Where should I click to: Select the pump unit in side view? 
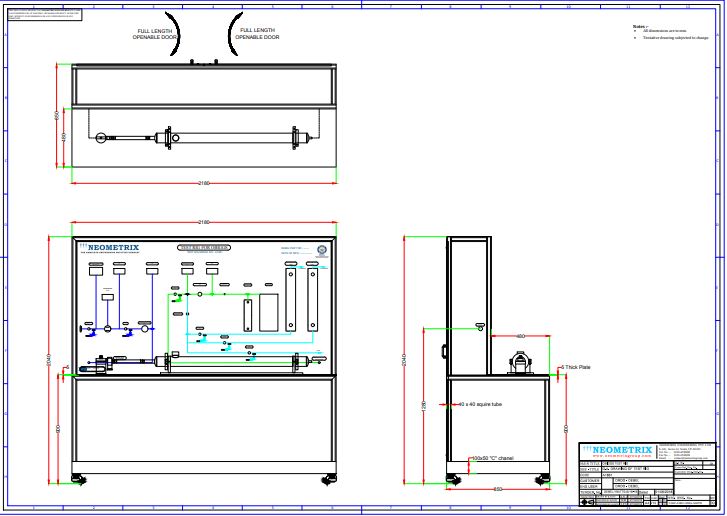pyautogui.click(x=519, y=365)
